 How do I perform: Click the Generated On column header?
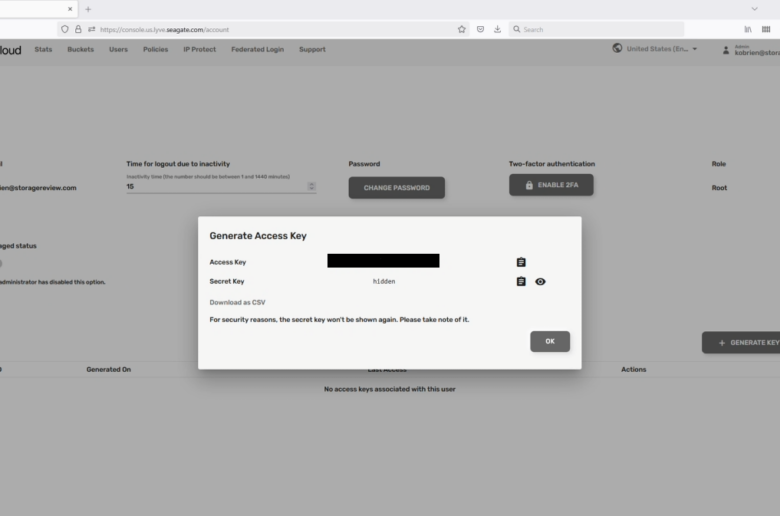pos(108,369)
